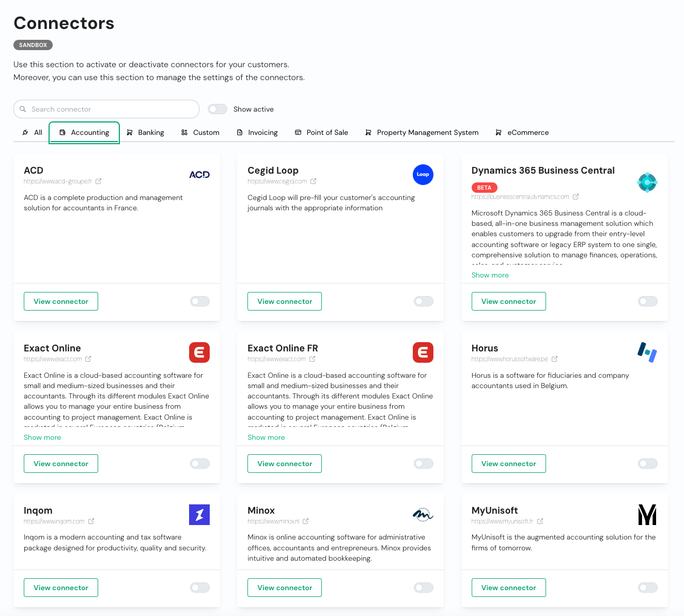Open Dynamics 365 external link icon
Screen dimensions: 684x616
pos(576,197)
